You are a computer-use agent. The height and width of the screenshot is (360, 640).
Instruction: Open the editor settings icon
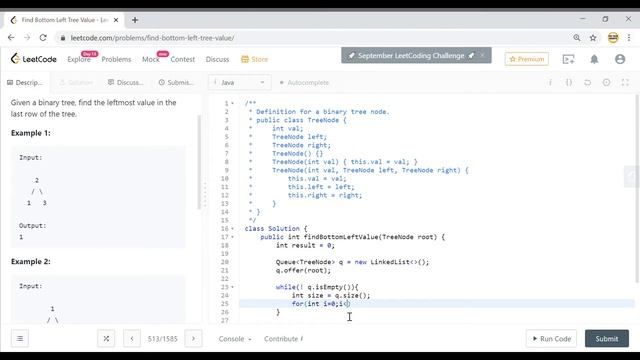pos(607,82)
